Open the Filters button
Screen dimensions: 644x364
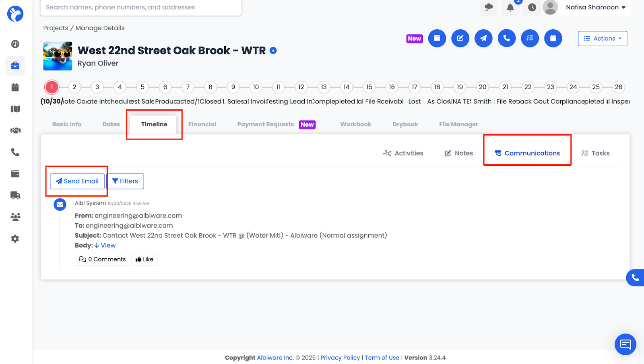[x=125, y=181]
